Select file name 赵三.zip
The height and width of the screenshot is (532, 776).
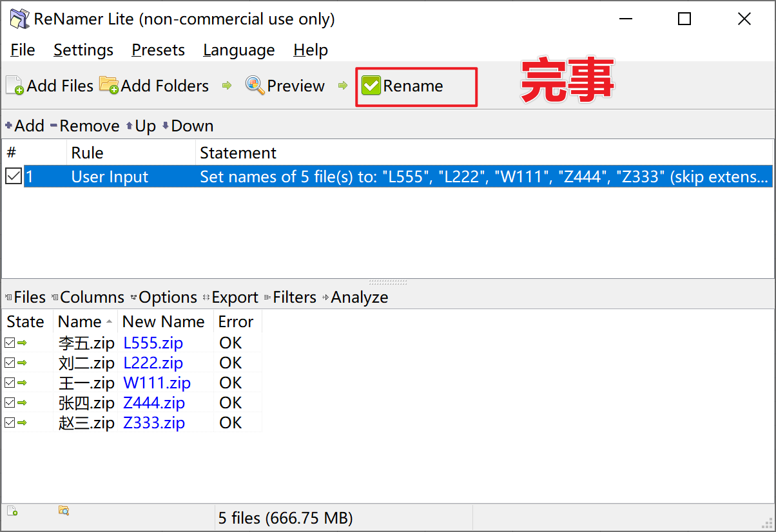(x=86, y=423)
